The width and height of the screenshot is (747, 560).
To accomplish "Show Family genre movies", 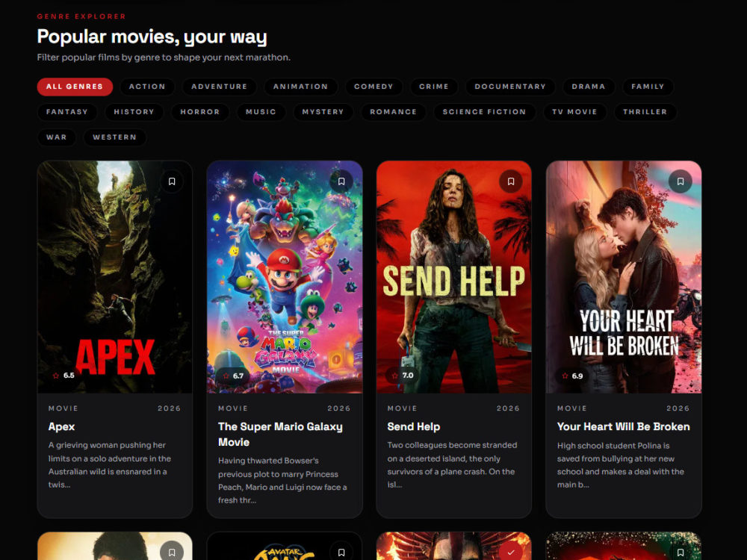I will click(648, 87).
